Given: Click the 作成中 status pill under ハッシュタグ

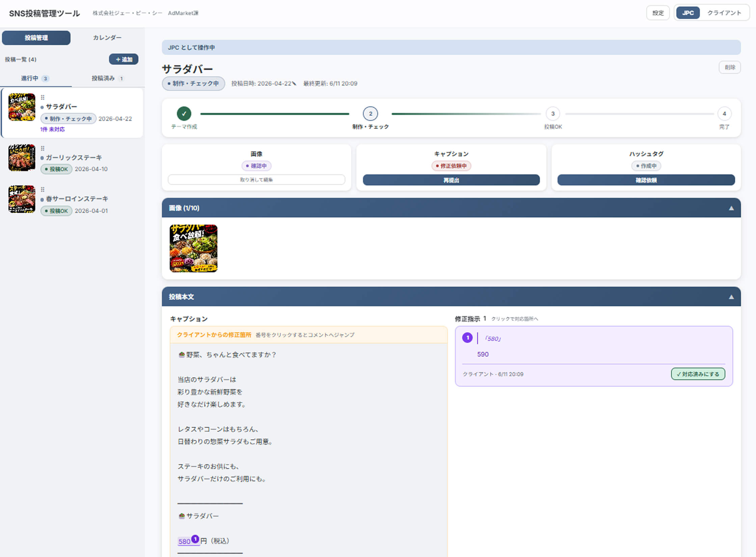Looking at the screenshot, I should (646, 166).
